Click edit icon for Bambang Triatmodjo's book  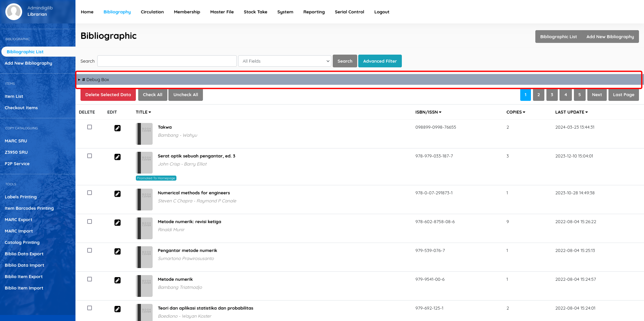coord(117,280)
